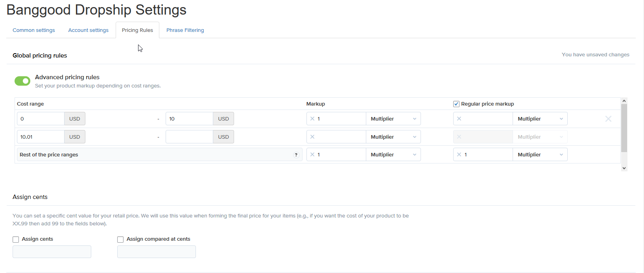Click cost range start field with value 10.01
644x273 pixels.
coord(41,137)
